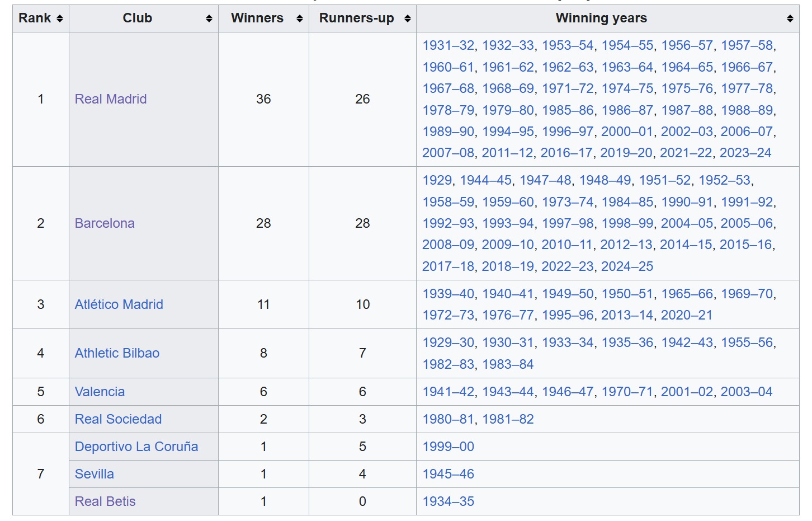
Task: Click the Club column sort arrows
Action: [x=209, y=18]
